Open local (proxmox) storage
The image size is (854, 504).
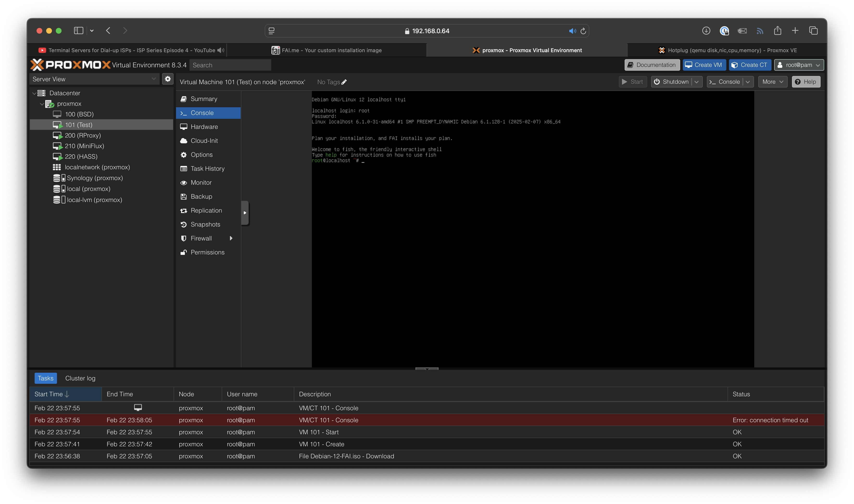88,189
